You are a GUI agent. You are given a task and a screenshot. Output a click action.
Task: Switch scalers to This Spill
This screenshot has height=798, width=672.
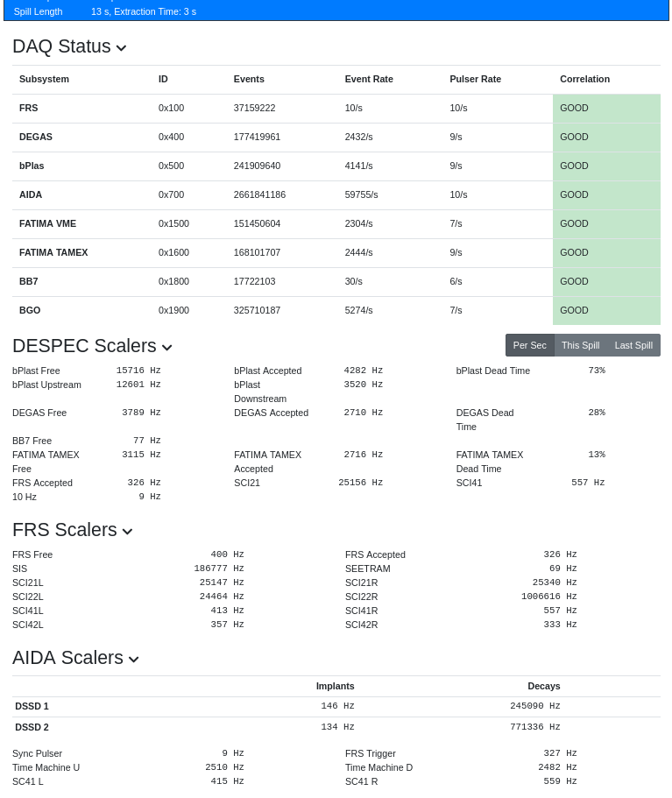tap(580, 345)
